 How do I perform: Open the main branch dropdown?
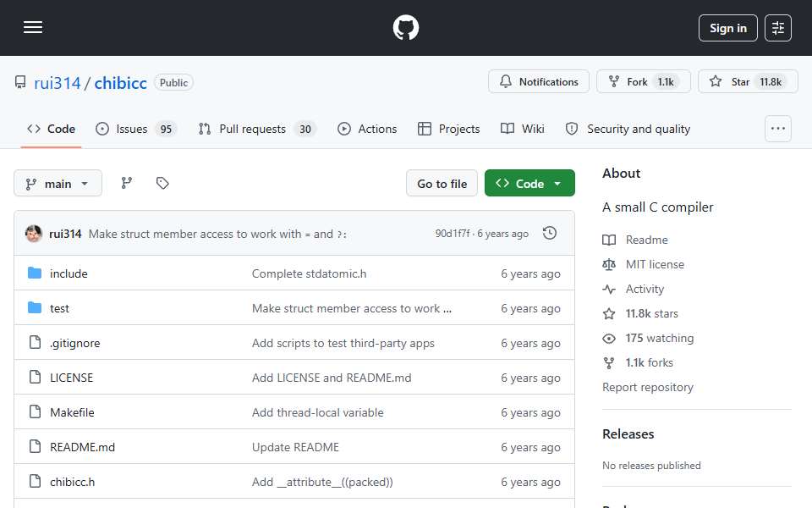pyautogui.click(x=58, y=184)
